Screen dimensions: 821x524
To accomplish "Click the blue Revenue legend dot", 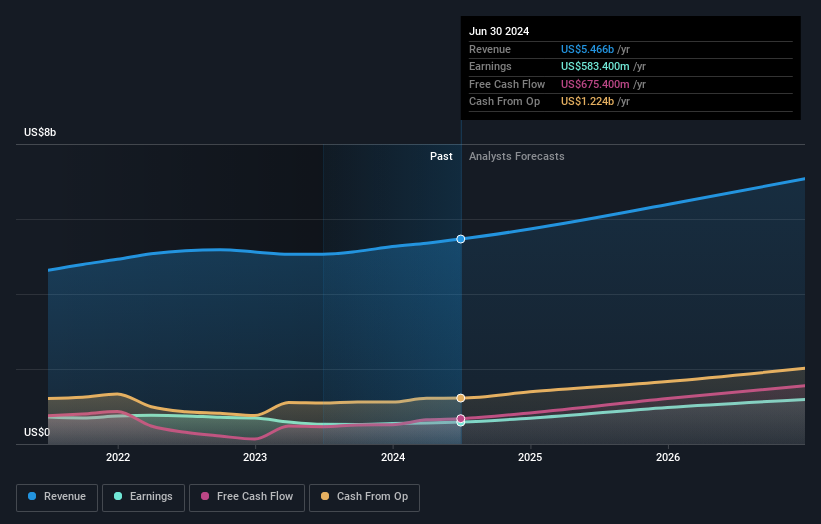I will pyautogui.click(x=32, y=496).
